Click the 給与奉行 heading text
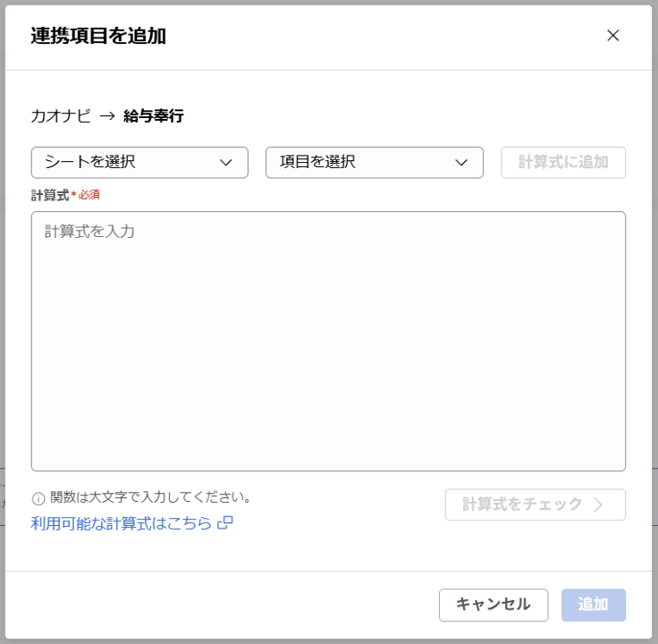658x644 pixels. click(x=154, y=115)
